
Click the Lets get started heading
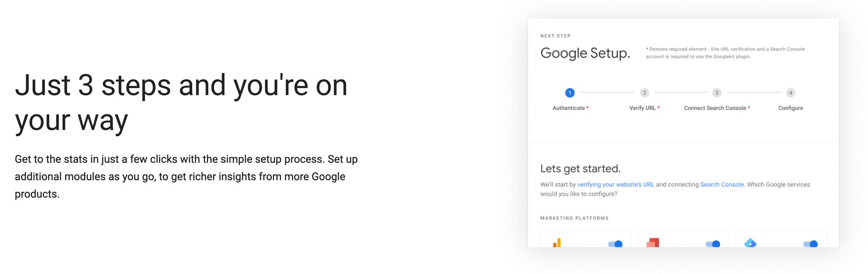(x=580, y=168)
